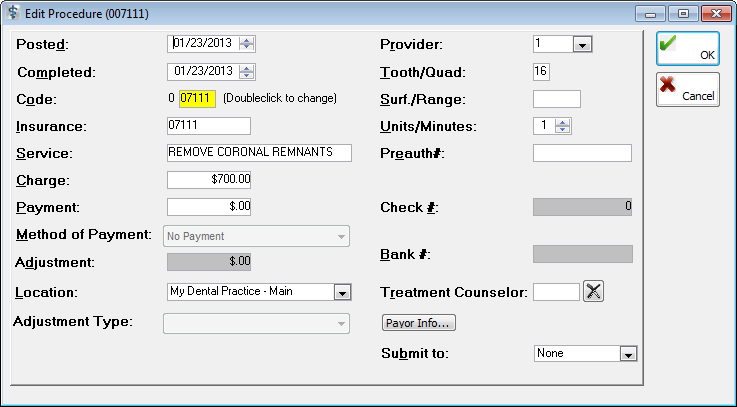Open the Method of Payment combo box
Image resolution: width=737 pixels, height=407 pixels.
pyautogui.click(x=256, y=236)
